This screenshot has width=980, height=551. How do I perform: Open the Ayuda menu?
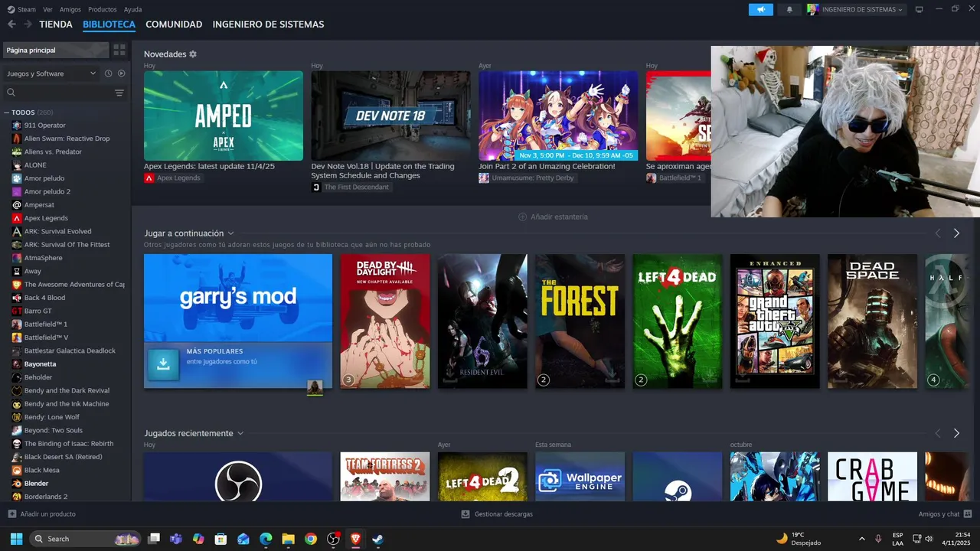(x=132, y=9)
